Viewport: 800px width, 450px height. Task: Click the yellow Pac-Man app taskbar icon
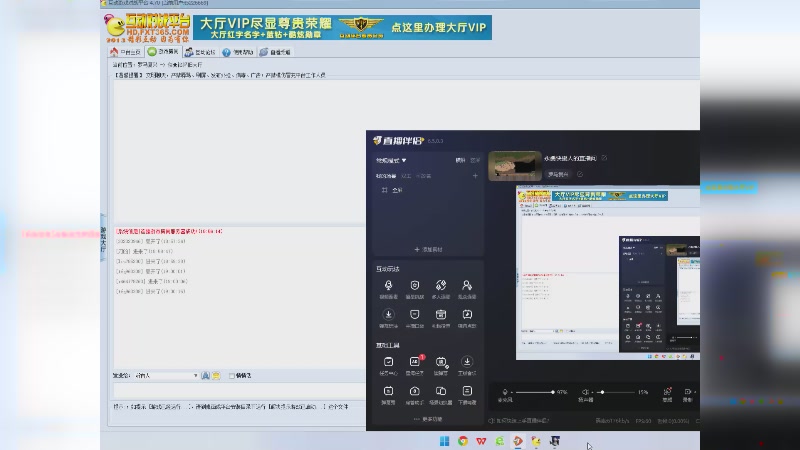coord(536,441)
